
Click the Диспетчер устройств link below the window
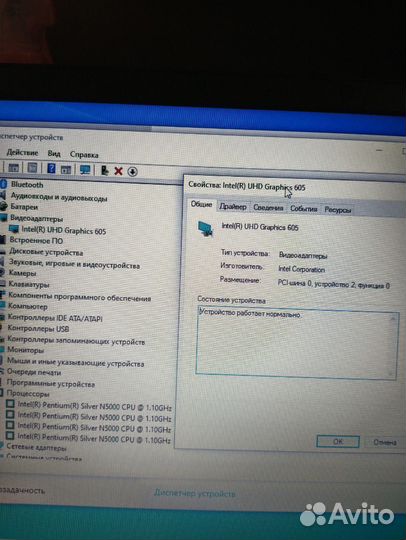pos(195,493)
